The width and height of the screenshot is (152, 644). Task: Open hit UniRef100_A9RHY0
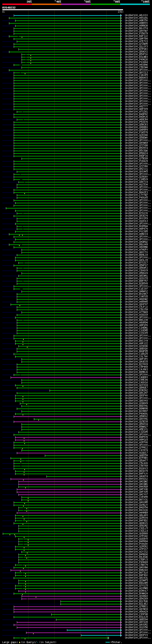tap(137, 23)
